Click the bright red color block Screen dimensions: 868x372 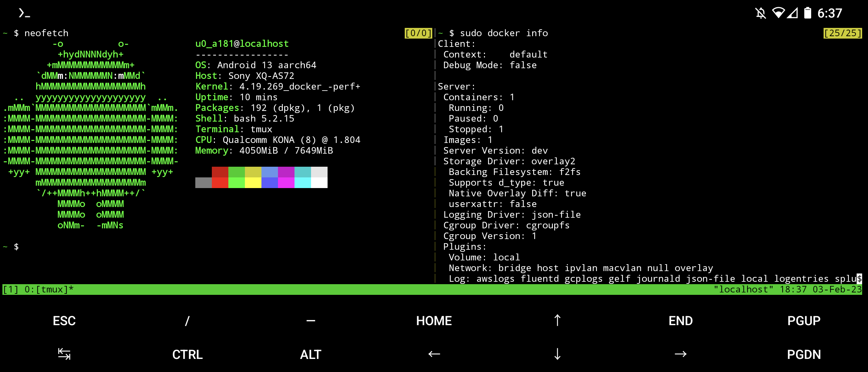click(x=220, y=183)
